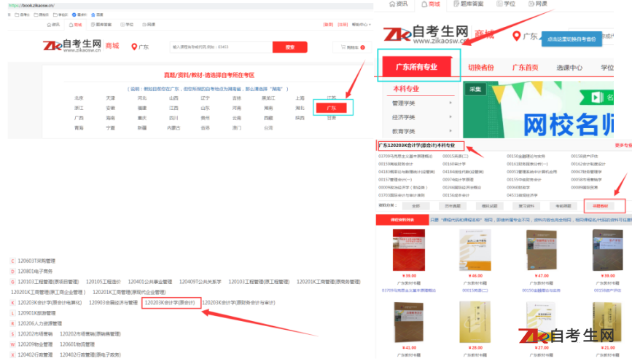Choose 四川 in the province list

click(x=173, y=119)
